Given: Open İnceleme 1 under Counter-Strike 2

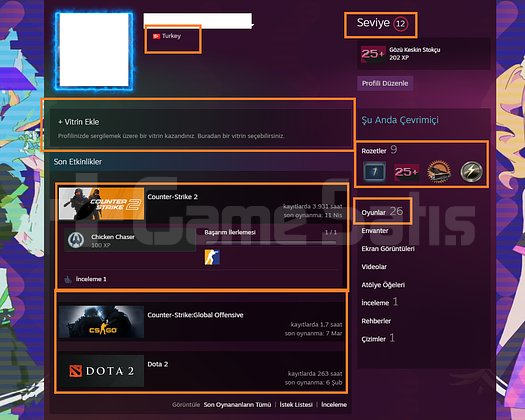Looking at the screenshot, I should (x=91, y=279).
